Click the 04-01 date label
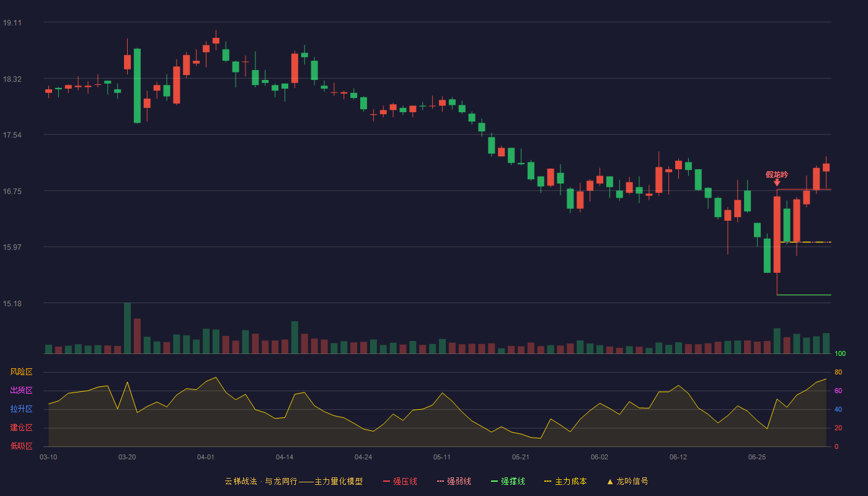Viewport: 868px width, 496px height. (x=206, y=457)
